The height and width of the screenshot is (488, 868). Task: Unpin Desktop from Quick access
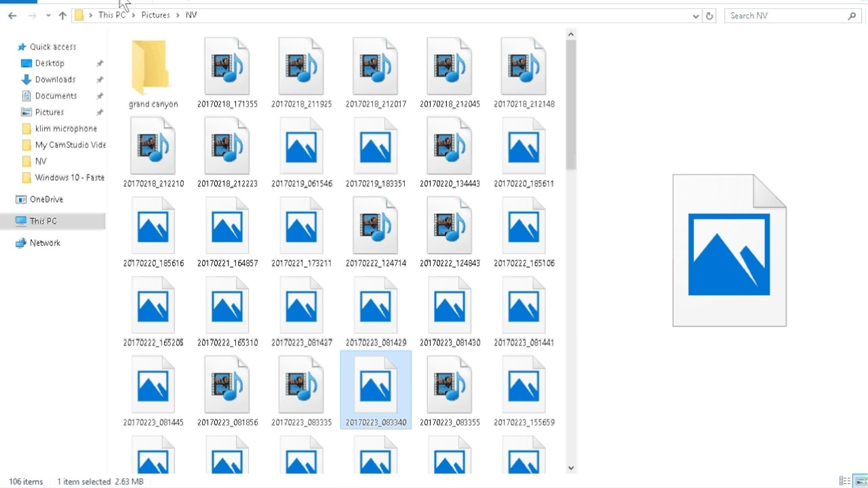click(100, 63)
